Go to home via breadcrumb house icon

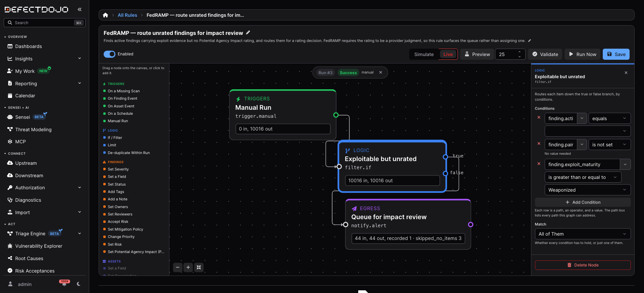coord(105,15)
